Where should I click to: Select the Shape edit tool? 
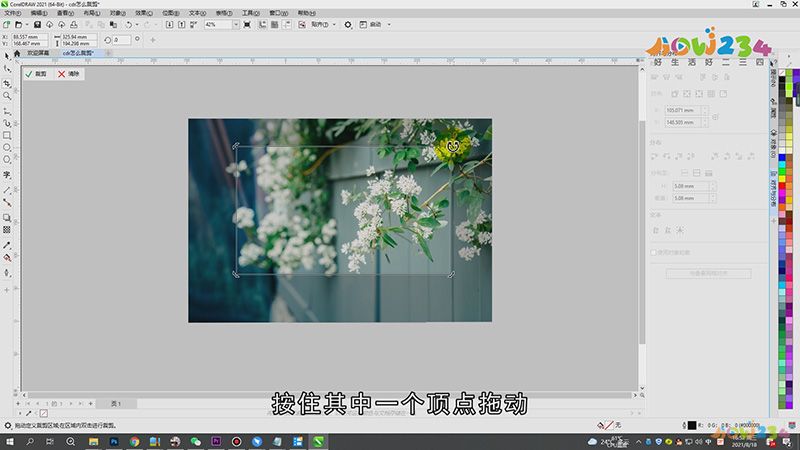tap(7, 69)
